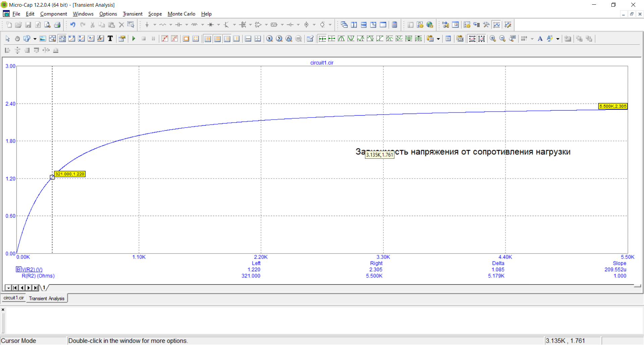Toggle the Scale mode button
The image size is (644, 345).
(x=53, y=39)
